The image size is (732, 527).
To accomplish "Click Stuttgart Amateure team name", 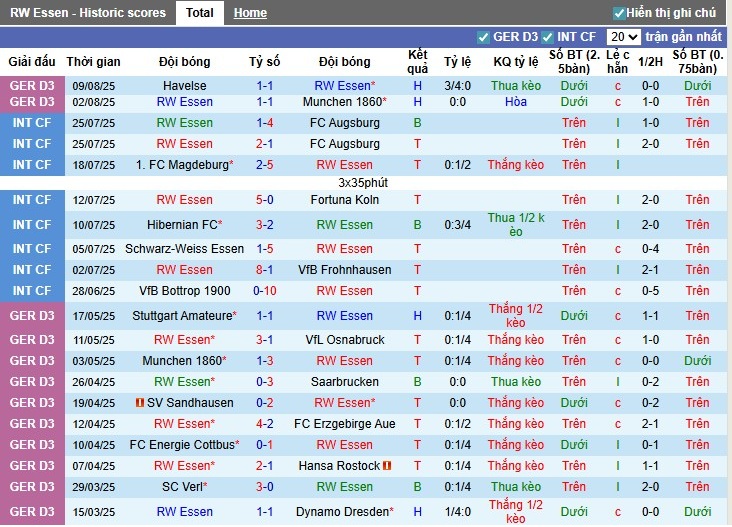I will coord(182,316).
